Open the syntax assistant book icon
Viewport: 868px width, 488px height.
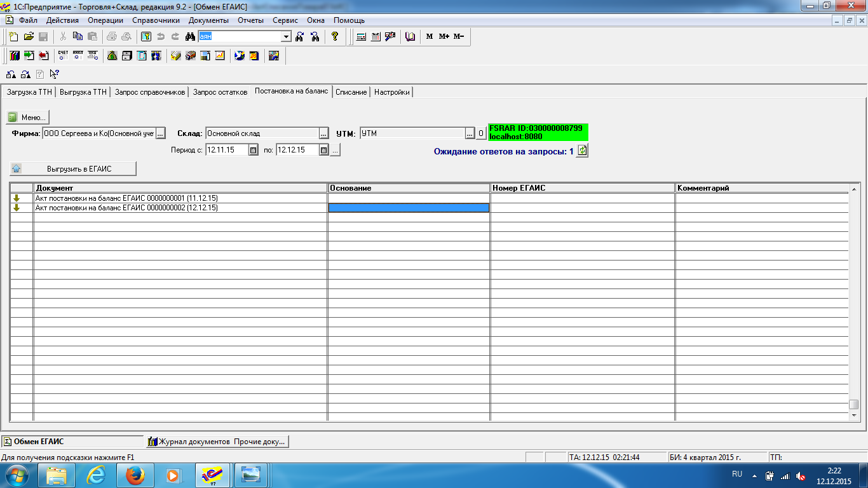point(410,37)
